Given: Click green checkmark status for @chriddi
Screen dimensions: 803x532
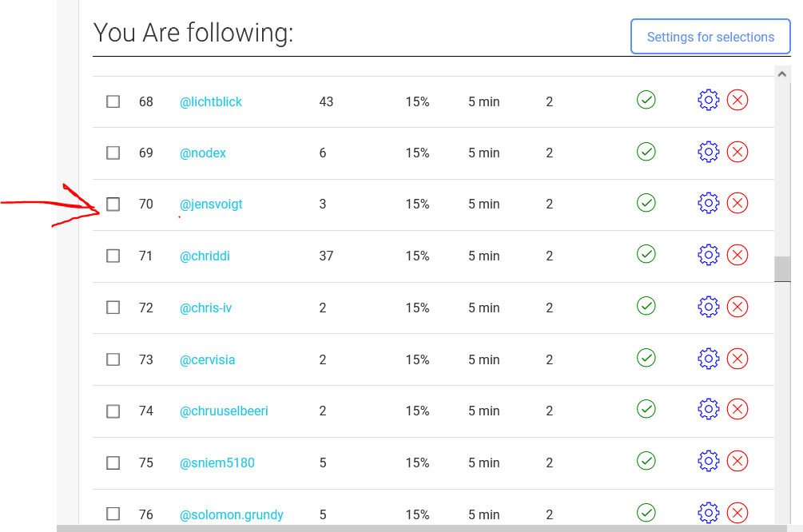Looking at the screenshot, I should [646, 254].
